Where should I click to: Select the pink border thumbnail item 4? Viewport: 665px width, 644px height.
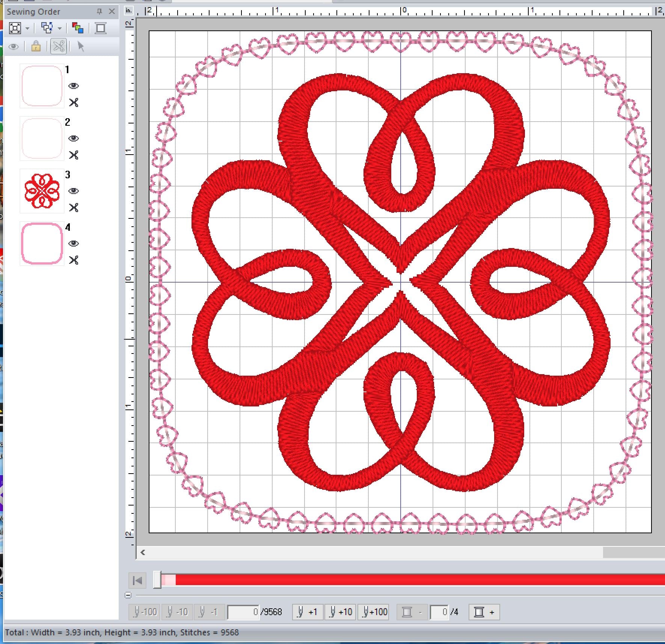coord(42,244)
